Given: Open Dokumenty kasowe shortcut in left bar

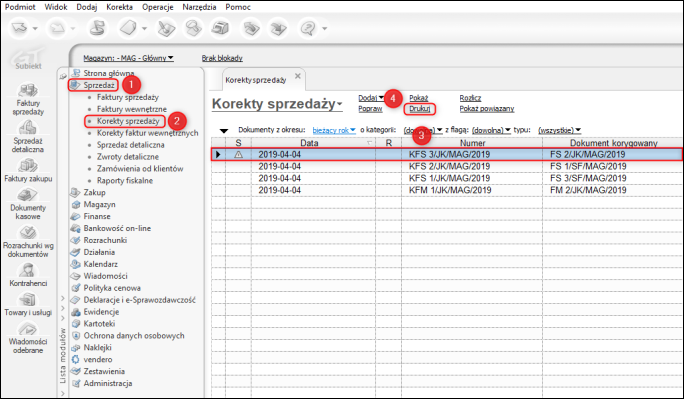Looking at the screenshot, I should 28,204.
